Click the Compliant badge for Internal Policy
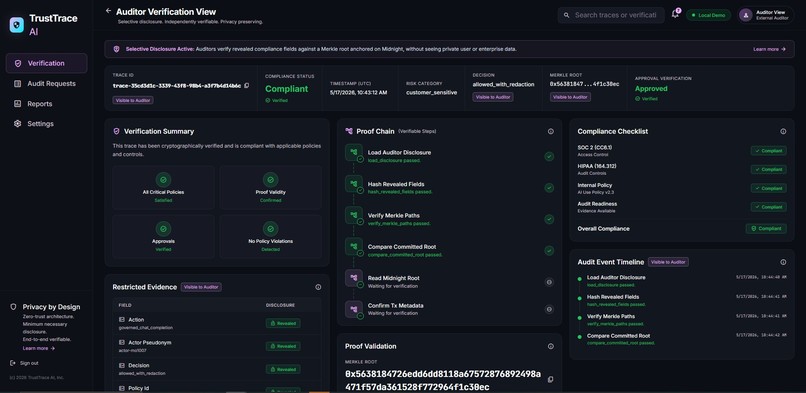806x393 pixels. (768, 189)
